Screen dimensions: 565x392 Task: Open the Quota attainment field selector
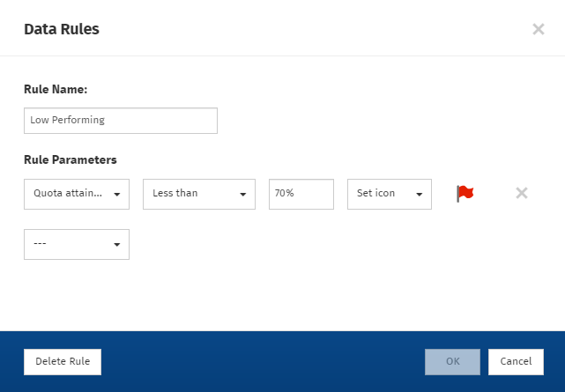(69, 194)
